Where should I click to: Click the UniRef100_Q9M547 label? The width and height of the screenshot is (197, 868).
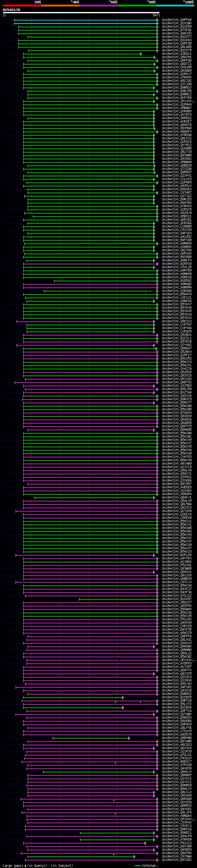tap(177, 172)
